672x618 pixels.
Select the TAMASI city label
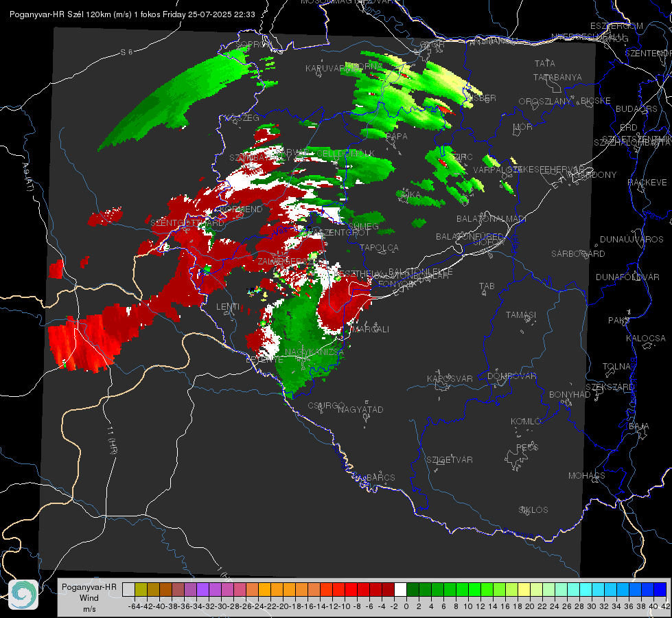pyautogui.click(x=521, y=314)
